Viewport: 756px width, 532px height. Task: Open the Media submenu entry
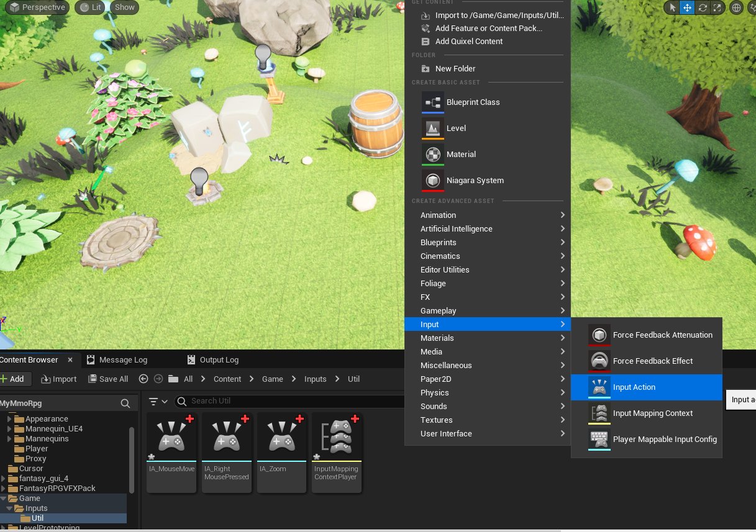tap(488, 351)
